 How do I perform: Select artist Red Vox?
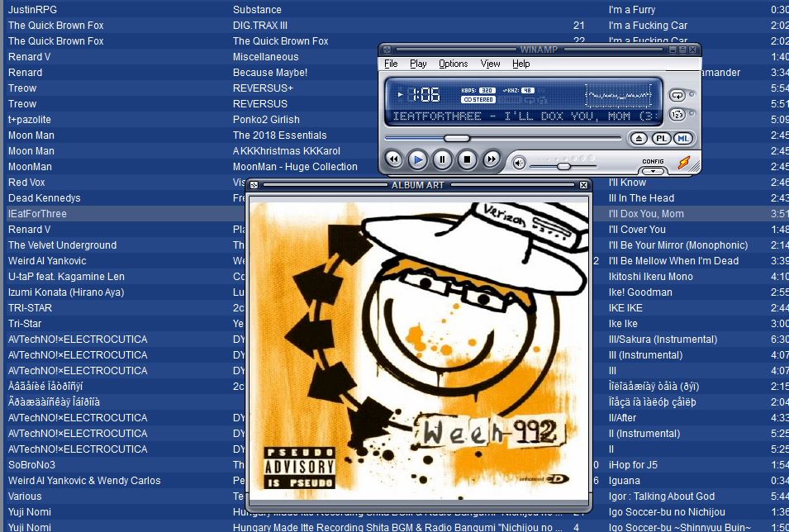coord(26,183)
